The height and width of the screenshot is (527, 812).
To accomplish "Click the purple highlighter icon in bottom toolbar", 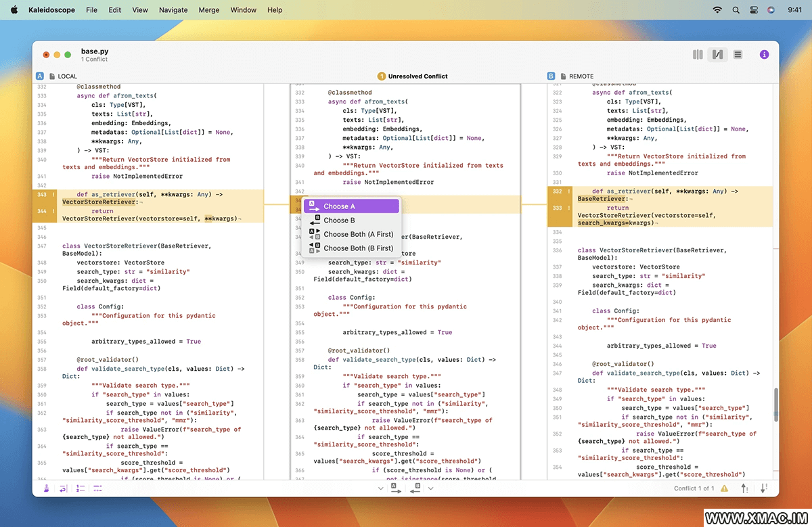I will (46, 488).
